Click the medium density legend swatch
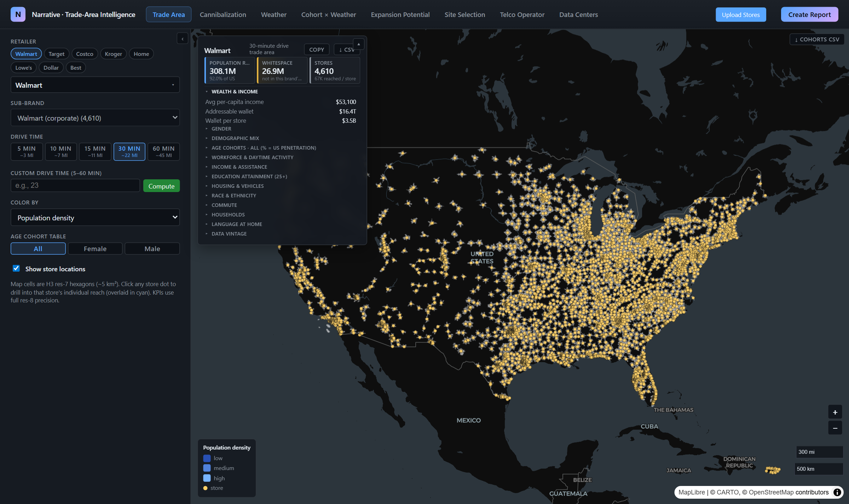 [207, 468]
